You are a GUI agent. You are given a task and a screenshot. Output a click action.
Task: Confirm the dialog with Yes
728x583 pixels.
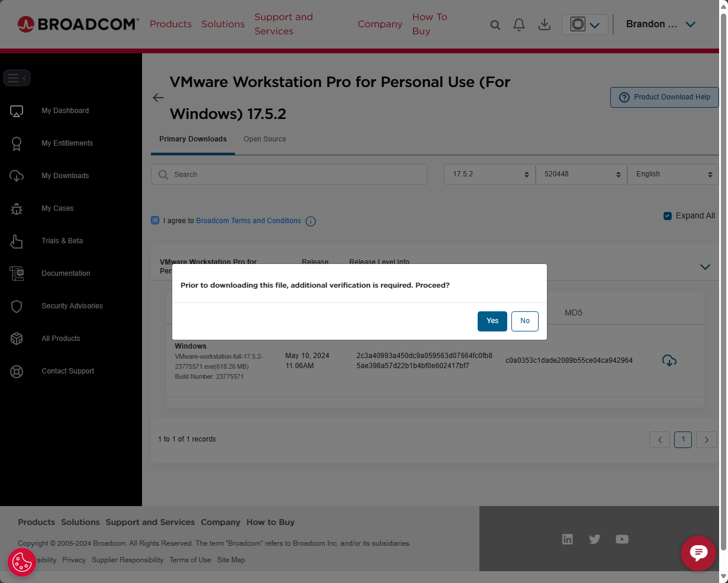point(492,321)
